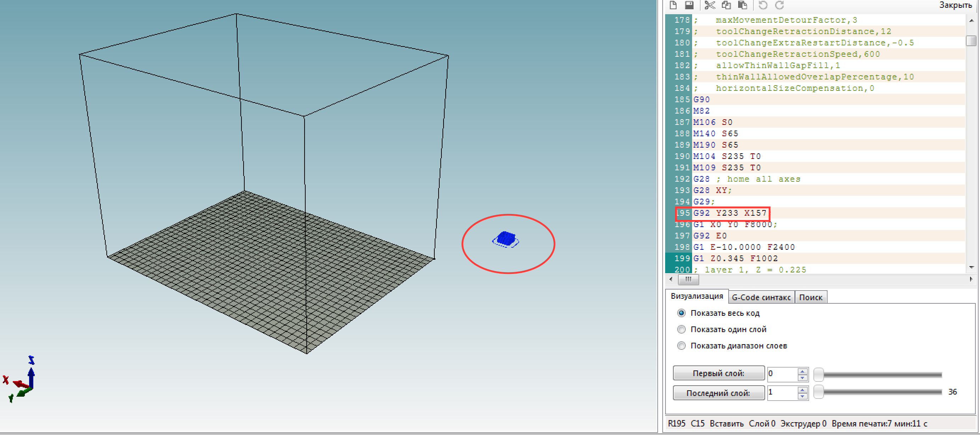Click the Undo arrow icon
980x435 pixels.
coord(763,5)
